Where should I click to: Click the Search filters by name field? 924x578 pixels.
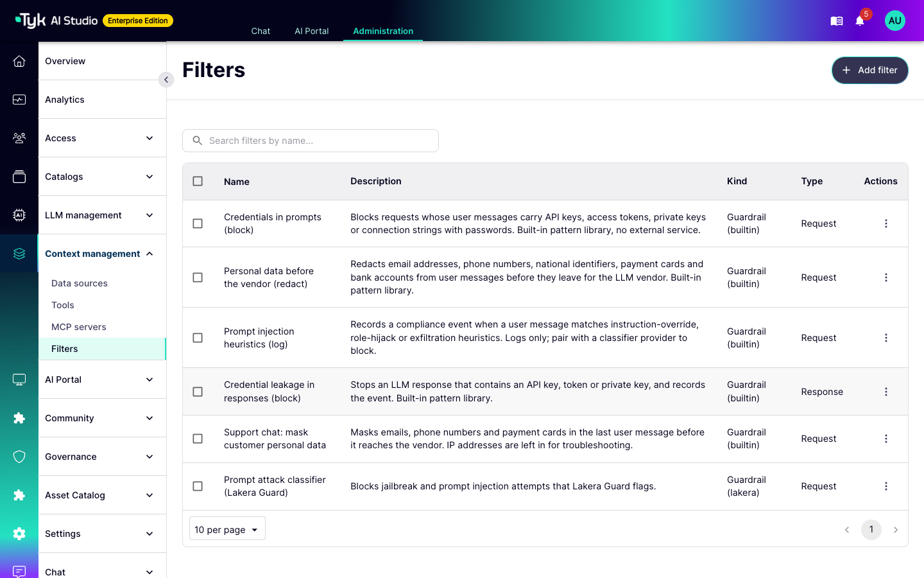click(x=311, y=141)
